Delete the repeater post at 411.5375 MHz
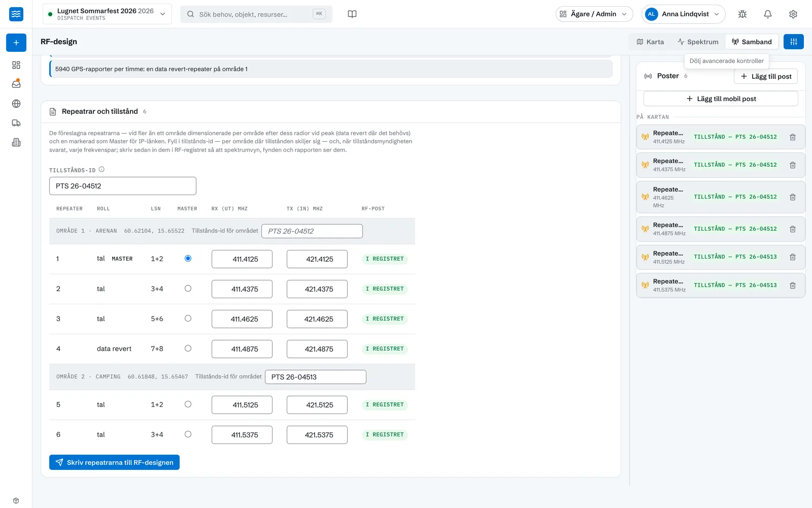 point(793,285)
